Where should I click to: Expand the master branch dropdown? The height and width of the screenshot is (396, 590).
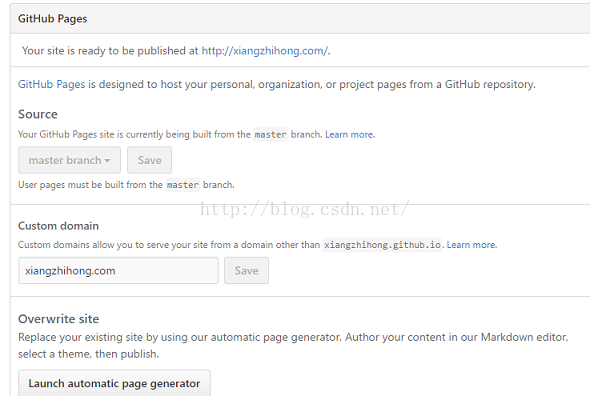[70, 160]
